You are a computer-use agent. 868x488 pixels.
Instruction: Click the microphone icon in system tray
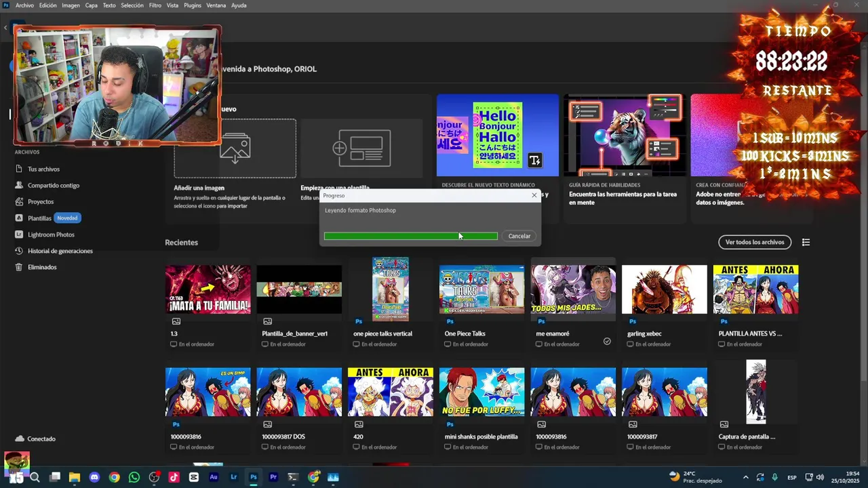click(774, 477)
